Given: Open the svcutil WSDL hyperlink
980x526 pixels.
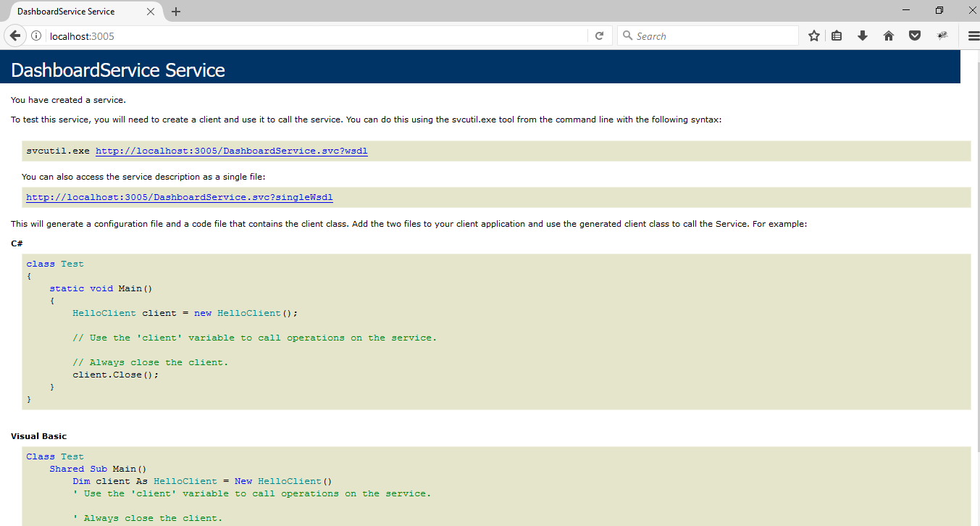Looking at the screenshot, I should (231, 151).
